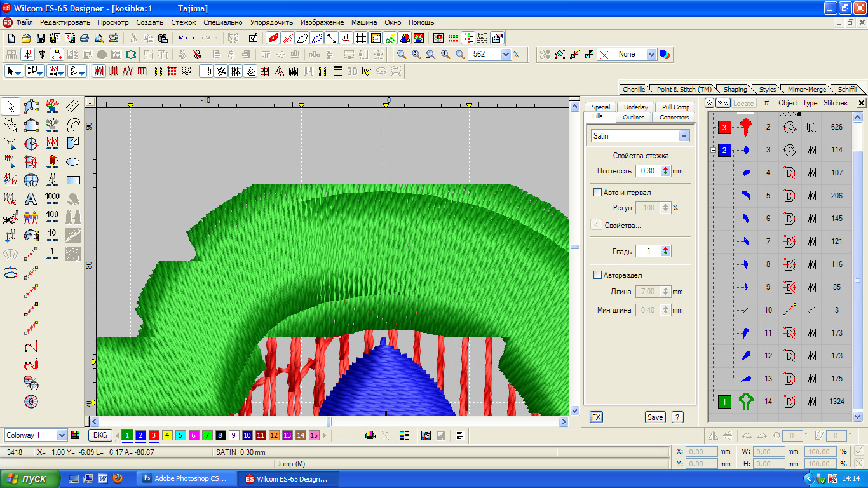Open the Стежок menu
This screenshot has width=868, height=488.
(184, 22)
